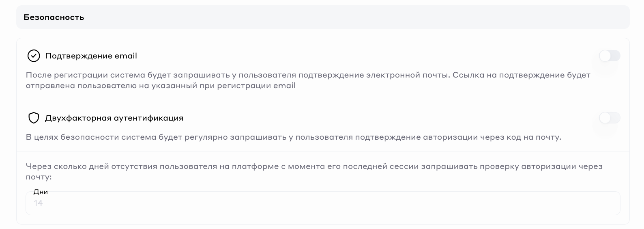Click the Двухфакторная аутентификация label
This screenshot has height=229, width=644.
click(x=114, y=118)
